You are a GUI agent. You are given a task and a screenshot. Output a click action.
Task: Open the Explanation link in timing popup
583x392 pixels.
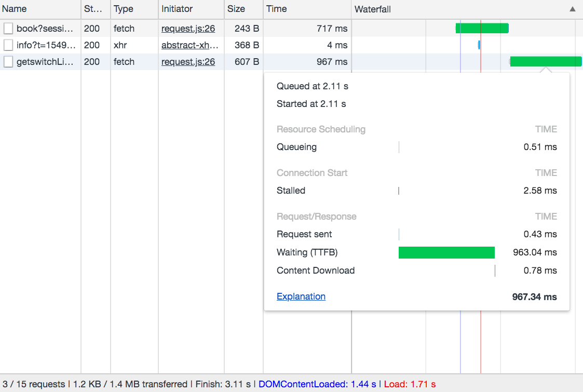301,296
